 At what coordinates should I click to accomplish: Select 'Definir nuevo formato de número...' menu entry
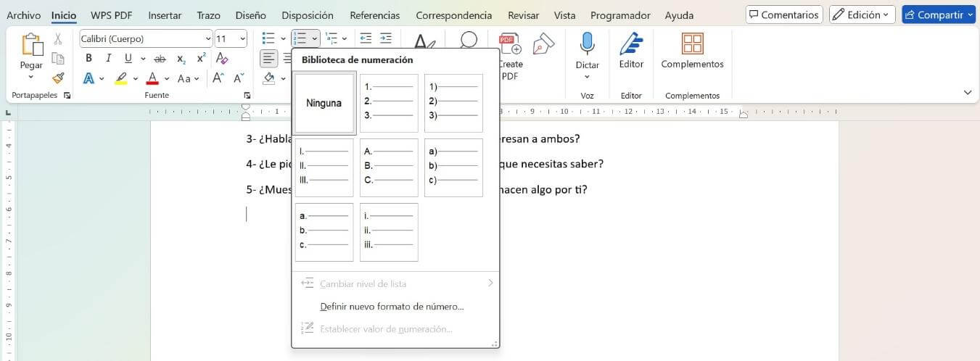(x=392, y=307)
